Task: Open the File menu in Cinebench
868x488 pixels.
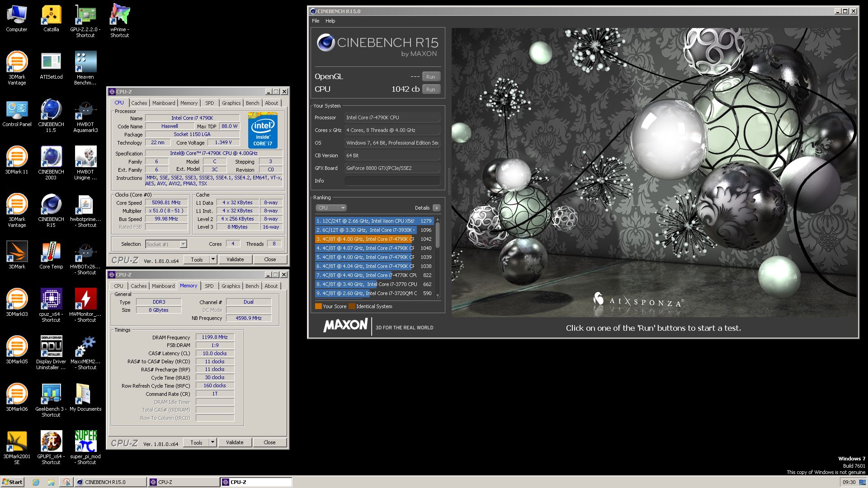Action: tap(316, 21)
